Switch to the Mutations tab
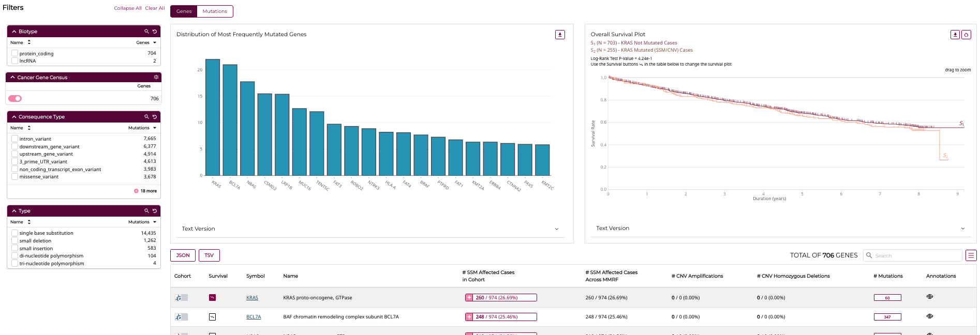This screenshot has height=335, width=980. coord(215,11)
